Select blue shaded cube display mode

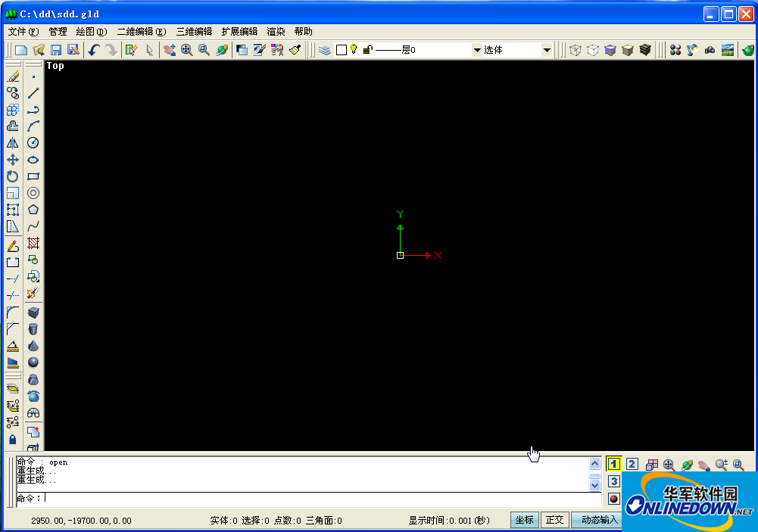coord(610,50)
